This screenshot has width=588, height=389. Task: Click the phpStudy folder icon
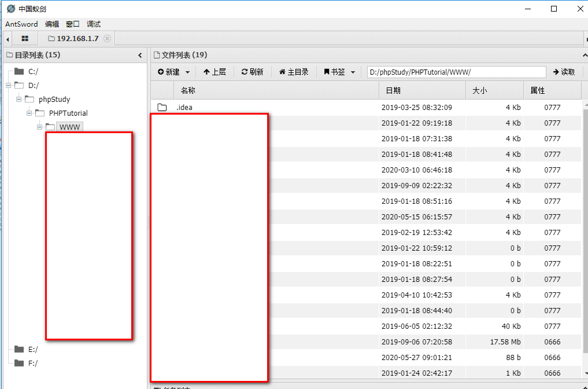click(x=29, y=99)
